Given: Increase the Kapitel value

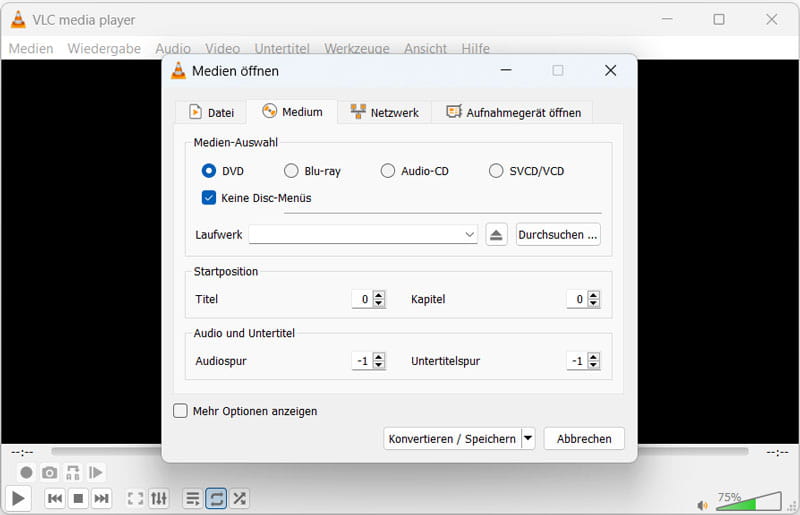Looking at the screenshot, I should point(593,295).
